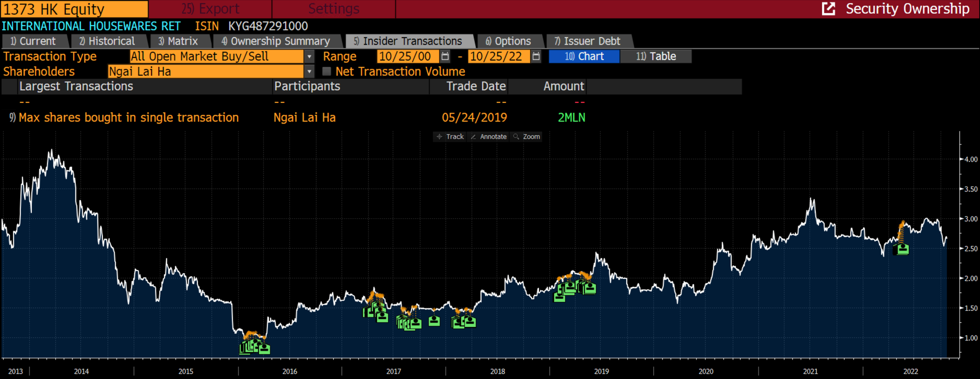Switch to the Issuer Debt tab

(x=587, y=41)
